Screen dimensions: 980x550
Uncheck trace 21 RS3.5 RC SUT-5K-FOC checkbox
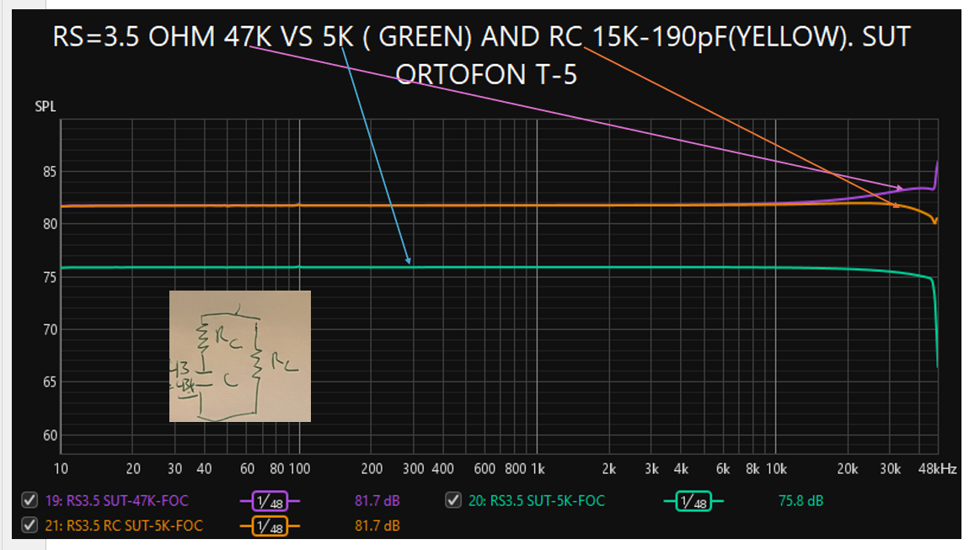(x=29, y=525)
